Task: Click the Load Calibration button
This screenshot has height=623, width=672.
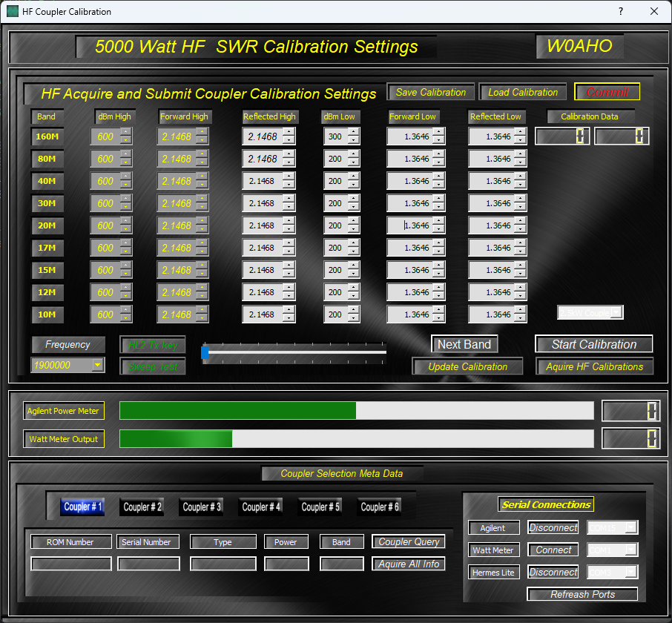Action: coord(522,92)
